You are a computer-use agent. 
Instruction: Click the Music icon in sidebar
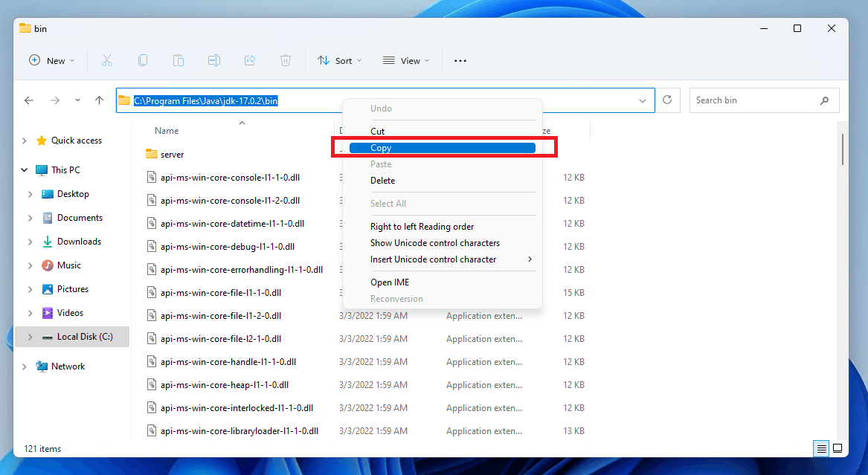tap(48, 265)
